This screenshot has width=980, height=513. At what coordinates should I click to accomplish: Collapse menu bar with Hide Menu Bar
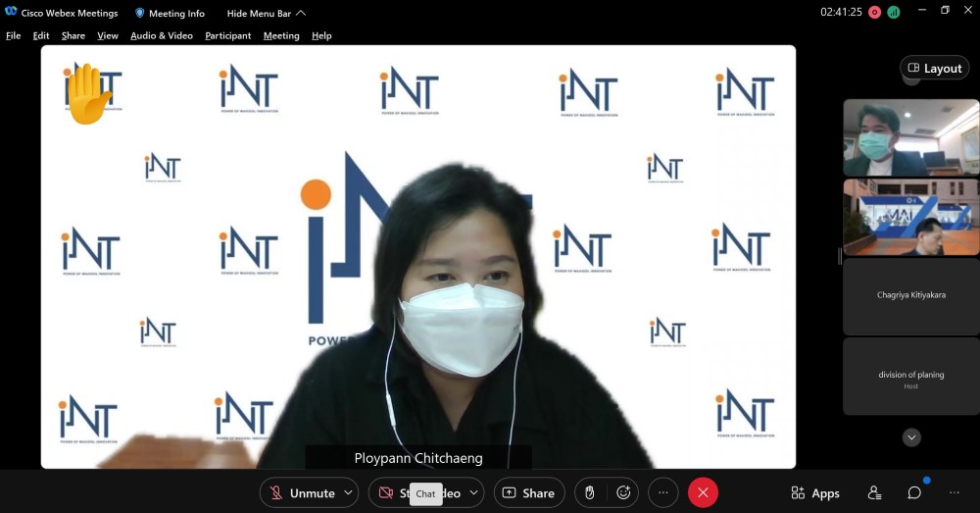pos(267,14)
